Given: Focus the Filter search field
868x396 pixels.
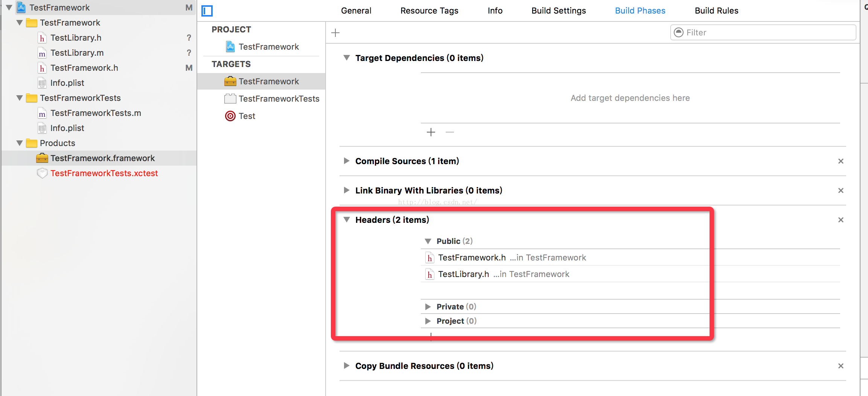Looking at the screenshot, I should coord(763,32).
